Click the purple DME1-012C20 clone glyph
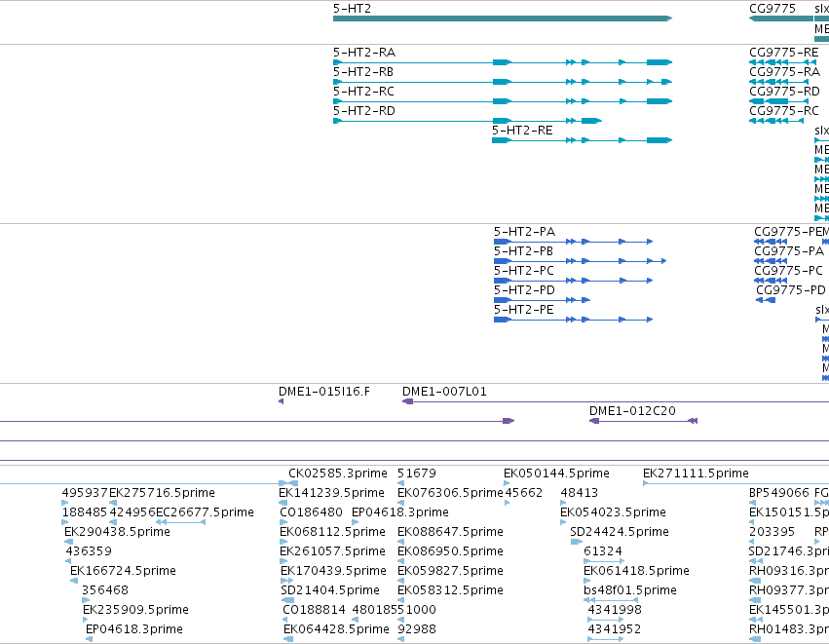 point(643,421)
